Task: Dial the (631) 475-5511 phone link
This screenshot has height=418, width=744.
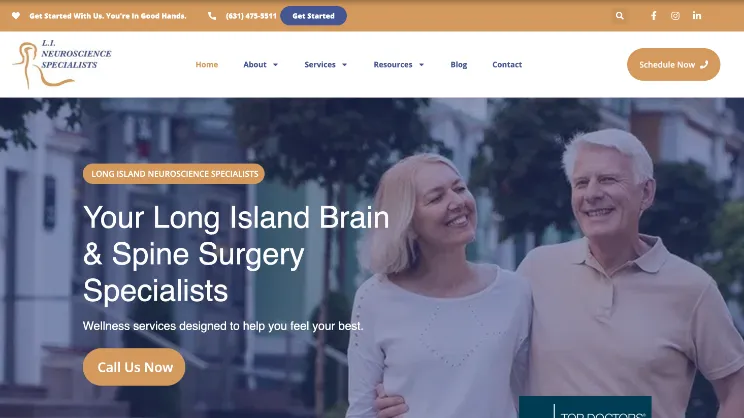Action: pyautogui.click(x=251, y=16)
